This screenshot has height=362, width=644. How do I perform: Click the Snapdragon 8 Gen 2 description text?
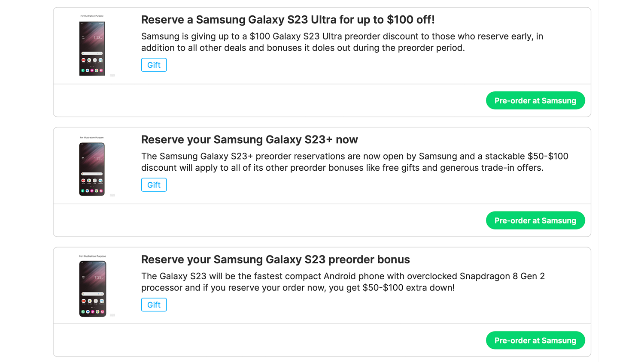(343, 282)
